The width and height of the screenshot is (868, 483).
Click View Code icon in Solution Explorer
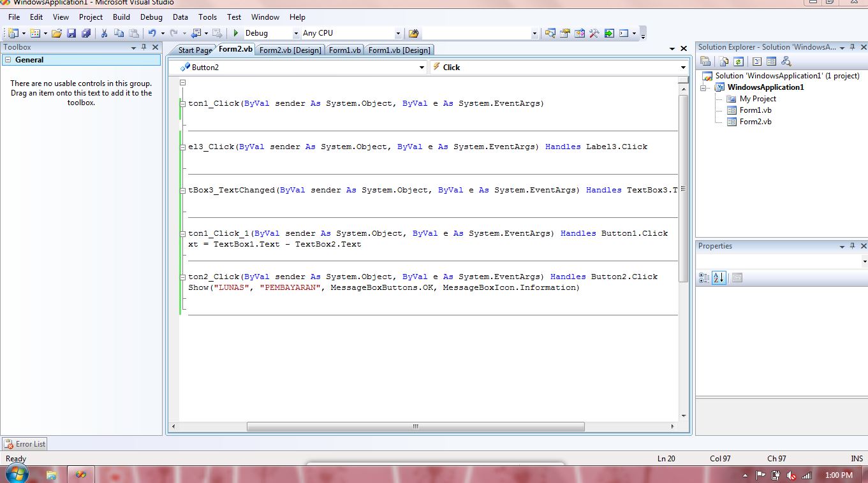click(757, 61)
